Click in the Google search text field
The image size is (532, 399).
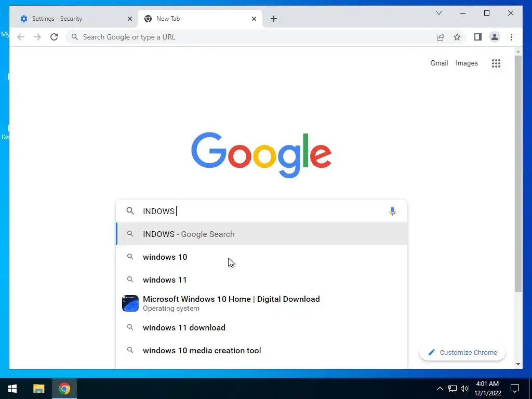click(x=263, y=211)
